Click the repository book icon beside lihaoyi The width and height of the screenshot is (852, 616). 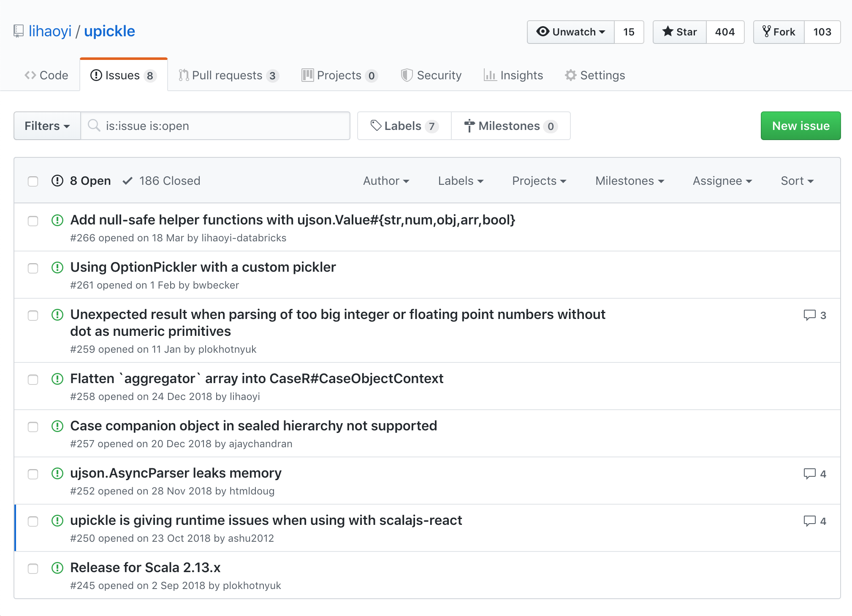pos(19,31)
